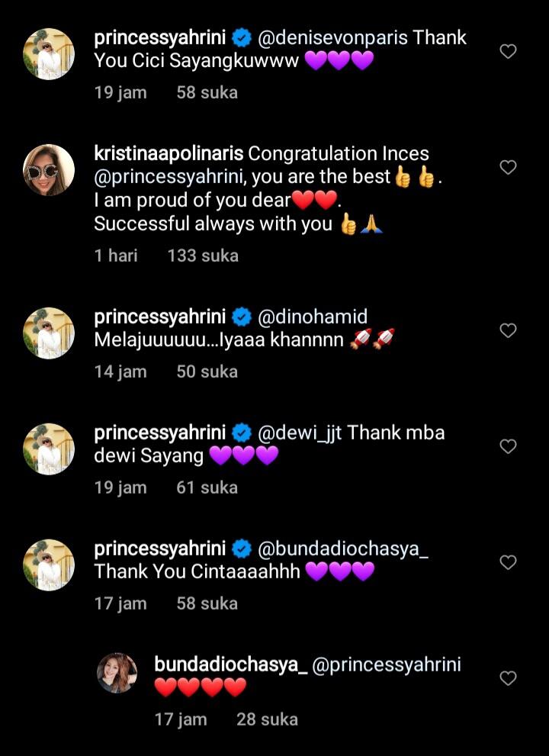Tap princessyahrini avatar beside the @bundadiochasya_ reply
The height and width of the screenshot is (756, 549).
(49, 565)
